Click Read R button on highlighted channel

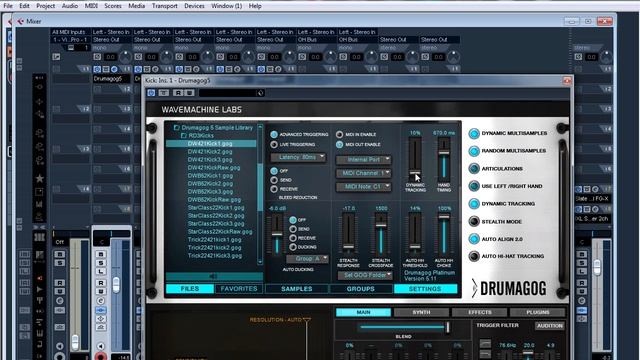click(x=101, y=283)
